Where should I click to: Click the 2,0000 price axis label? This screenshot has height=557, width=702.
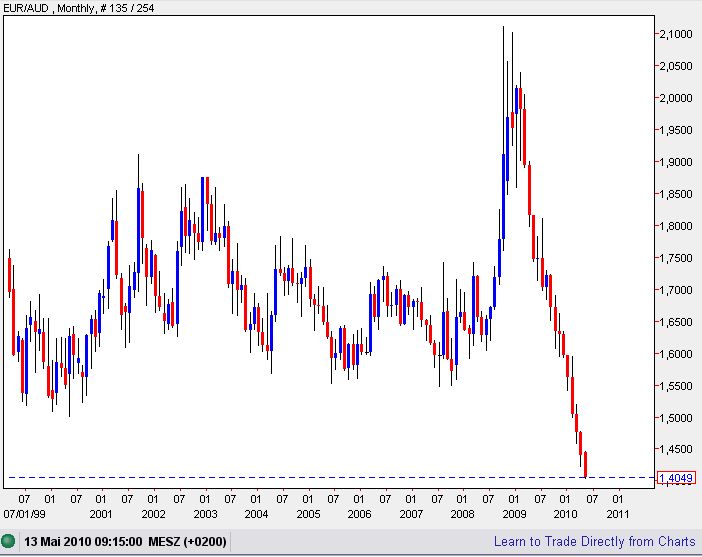(676, 98)
